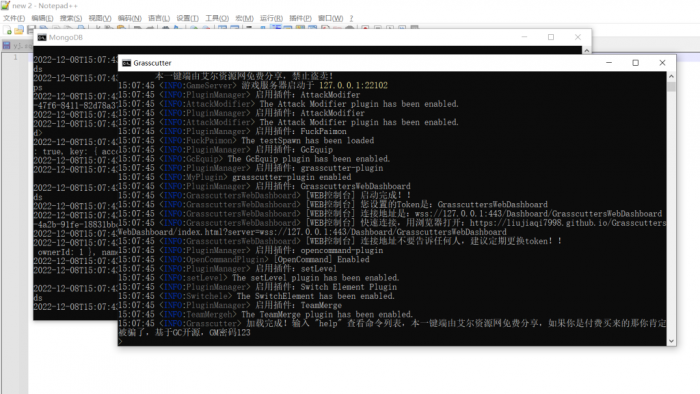Click the Grasscutter command prompt input line
700x394 pixels.
[x=392, y=341]
